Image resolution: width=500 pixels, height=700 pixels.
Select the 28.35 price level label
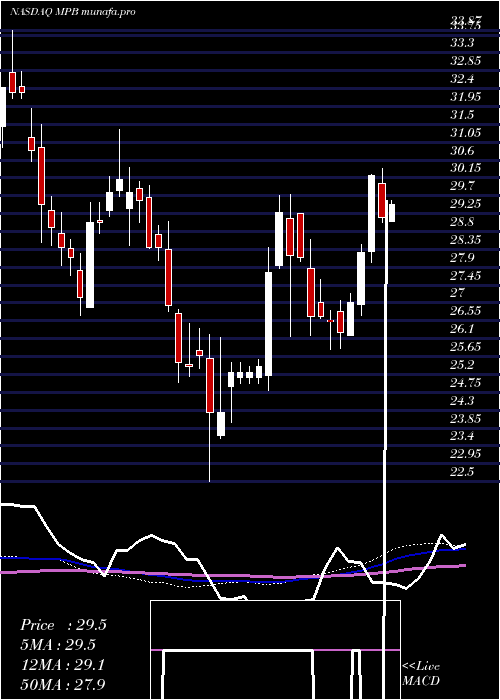(x=466, y=240)
